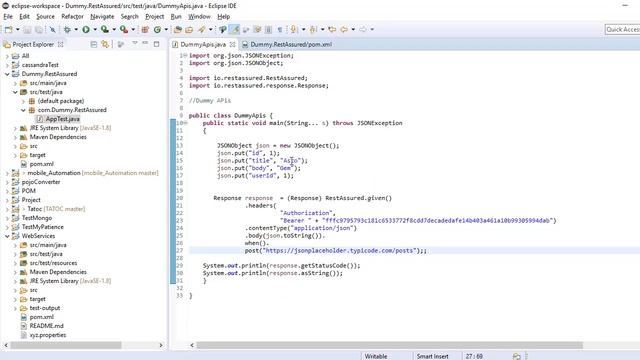Viewport: 640px width, 360px height.
Task: Select README.md under WebServices
Action: click(47, 326)
